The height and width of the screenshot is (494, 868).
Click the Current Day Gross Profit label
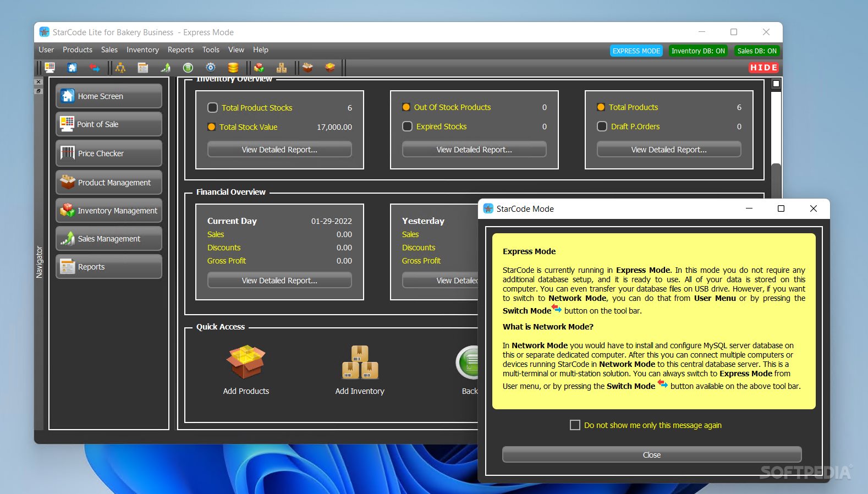tap(227, 261)
